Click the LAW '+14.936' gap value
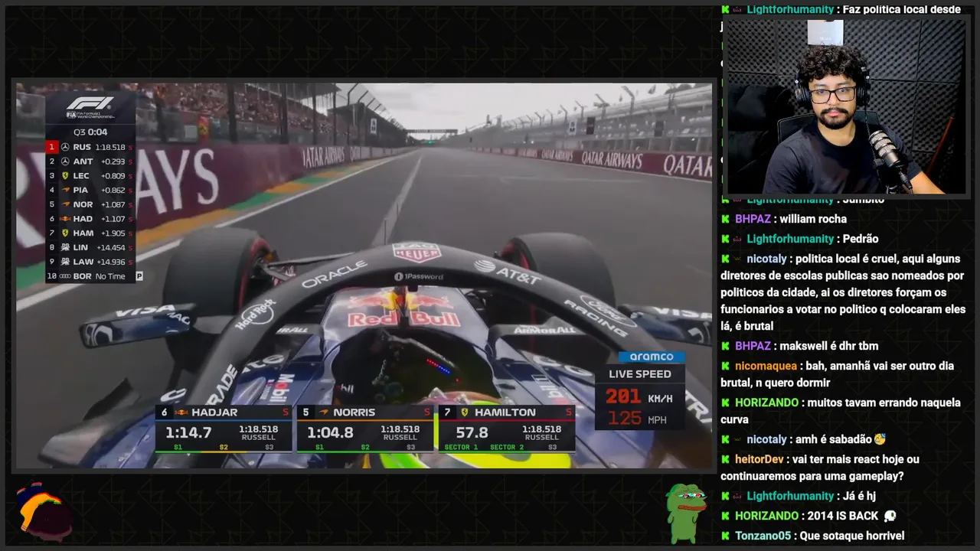This screenshot has height=551, width=980. coord(111,262)
